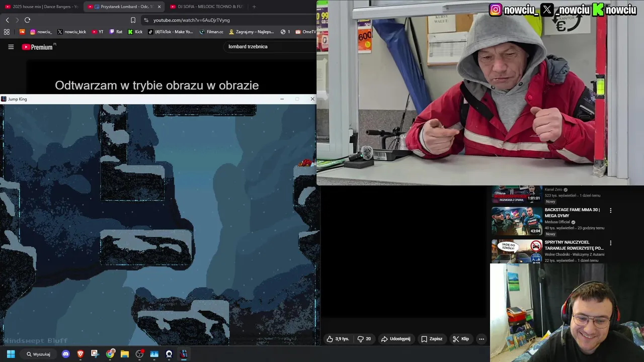Minimize the Jump King window
644x362 pixels.
click(282, 99)
